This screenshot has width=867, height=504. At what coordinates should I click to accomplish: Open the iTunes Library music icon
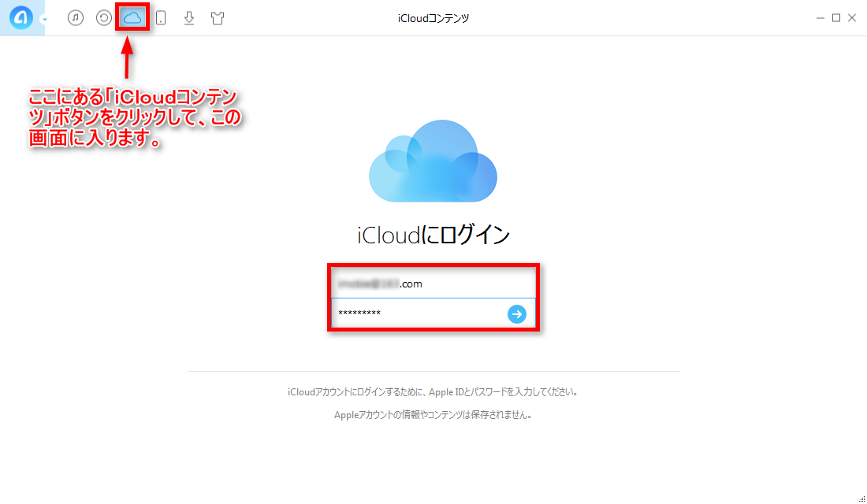[x=76, y=17]
